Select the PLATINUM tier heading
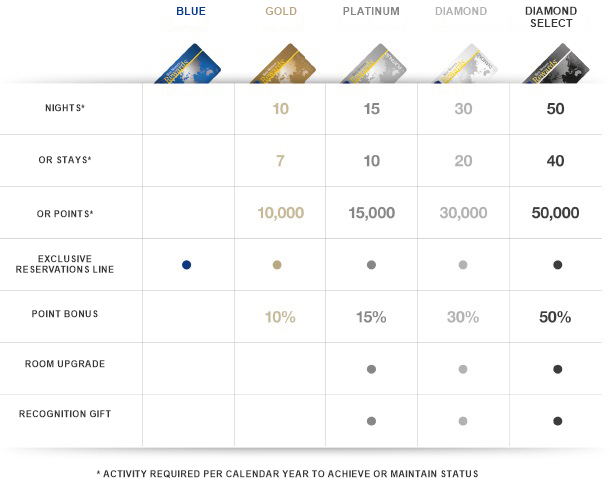The image size is (610, 492). [371, 11]
